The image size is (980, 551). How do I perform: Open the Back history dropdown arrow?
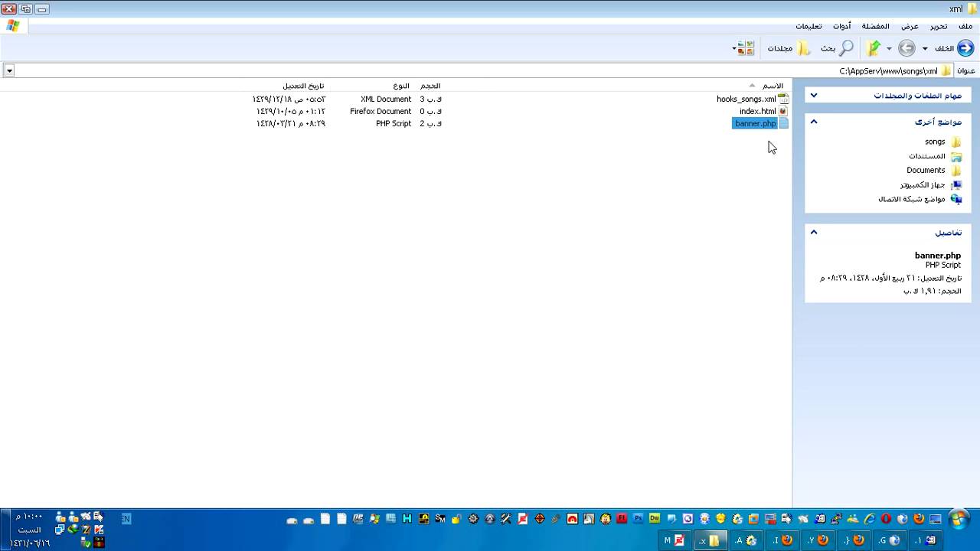pyautogui.click(x=925, y=49)
